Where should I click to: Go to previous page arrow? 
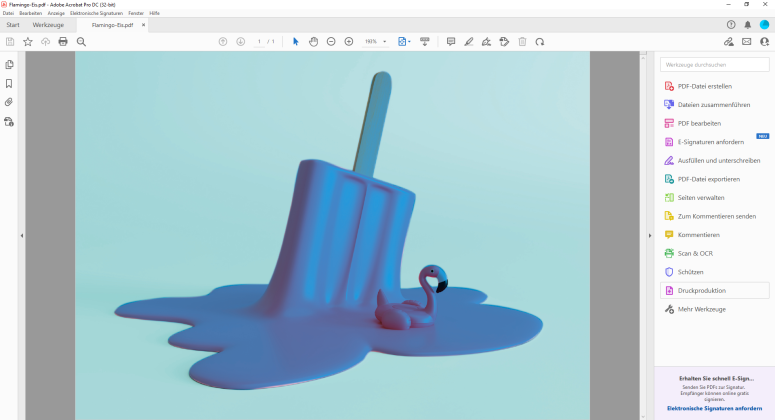pos(223,42)
